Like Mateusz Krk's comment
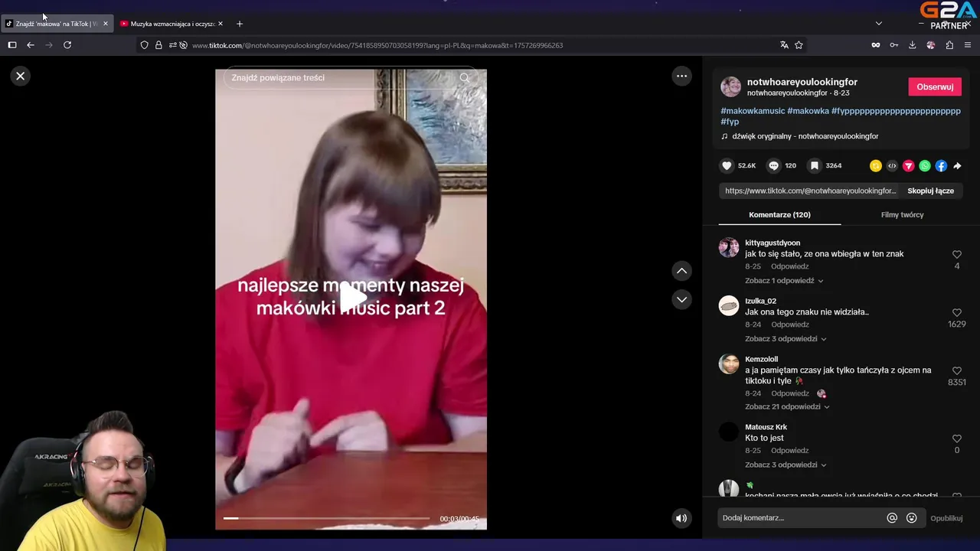This screenshot has height=551, width=980. click(957, 439)
